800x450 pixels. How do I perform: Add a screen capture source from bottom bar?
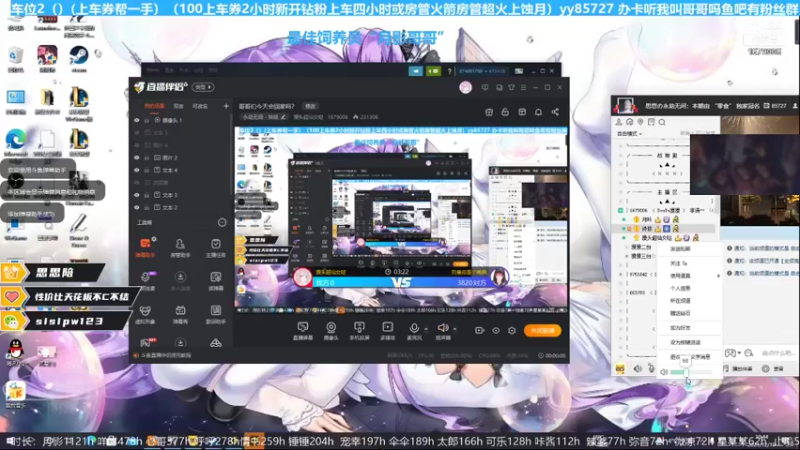click(303, 331)
